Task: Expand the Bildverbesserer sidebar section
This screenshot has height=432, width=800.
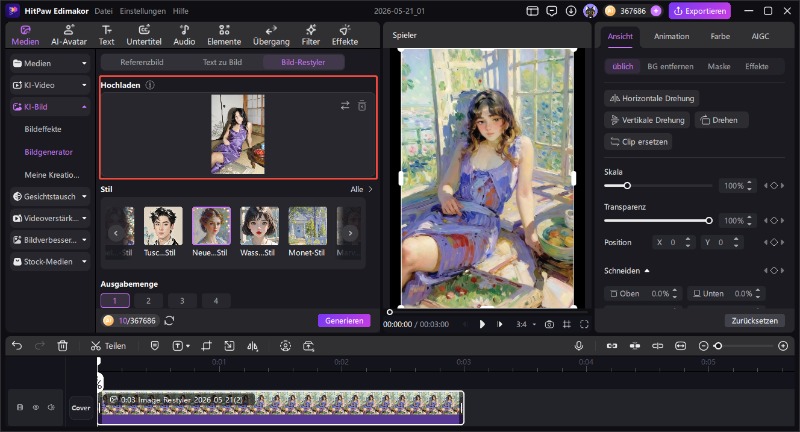Action: click(x=50, y=240)
